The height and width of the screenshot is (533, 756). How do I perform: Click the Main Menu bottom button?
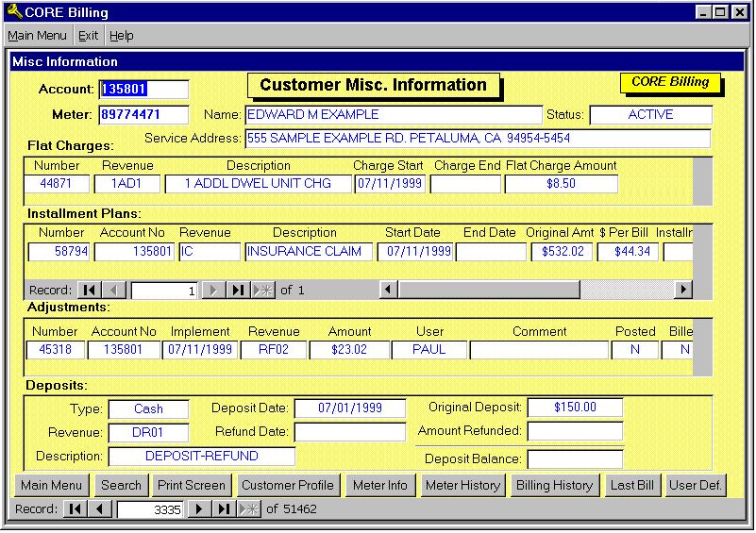pos(52,485)
